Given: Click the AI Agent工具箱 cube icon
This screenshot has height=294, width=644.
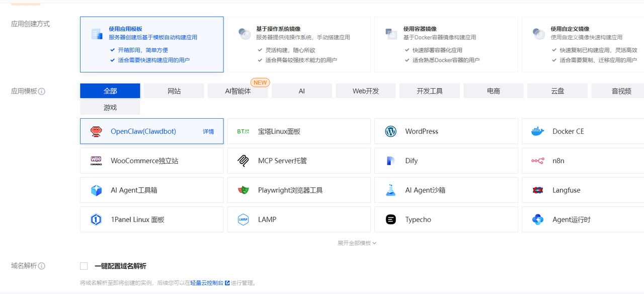Looking at the screenshot, I should pyautogui.click(x=96, y=190).
